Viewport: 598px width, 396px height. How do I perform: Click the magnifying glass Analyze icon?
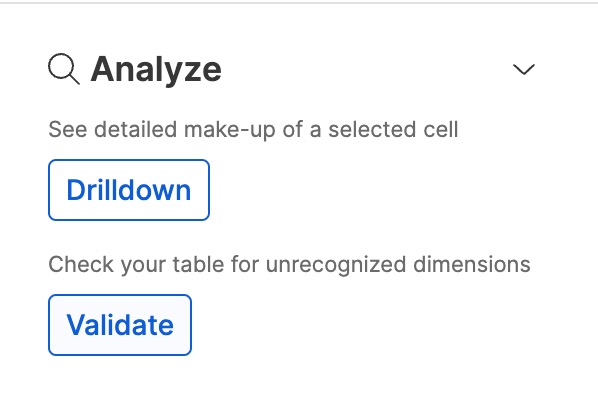(64, 69)
